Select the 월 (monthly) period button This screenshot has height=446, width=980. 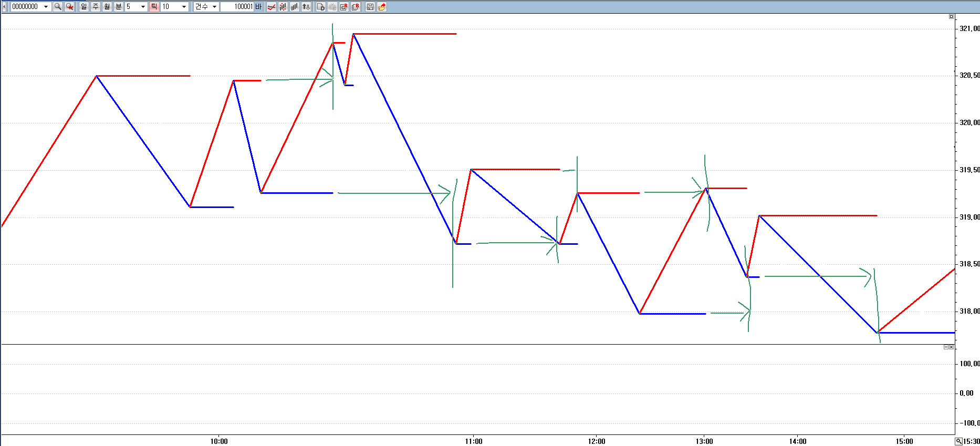click(107, 7)
